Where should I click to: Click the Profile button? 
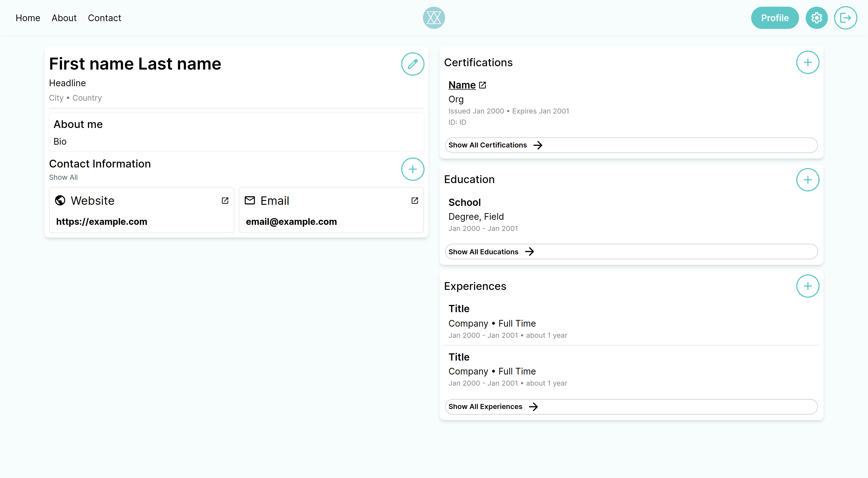(775, 18)
